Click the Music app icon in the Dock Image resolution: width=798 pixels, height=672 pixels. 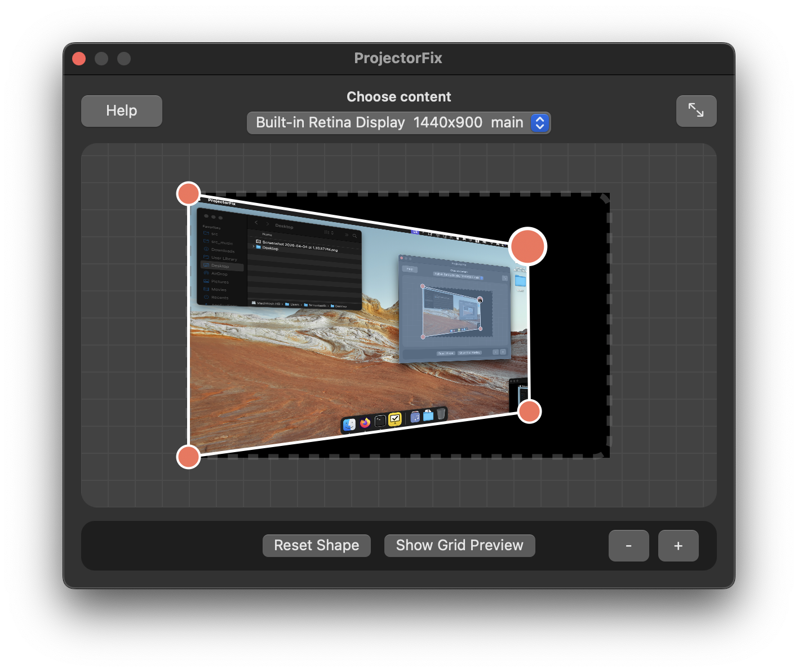tap(415, 417)
